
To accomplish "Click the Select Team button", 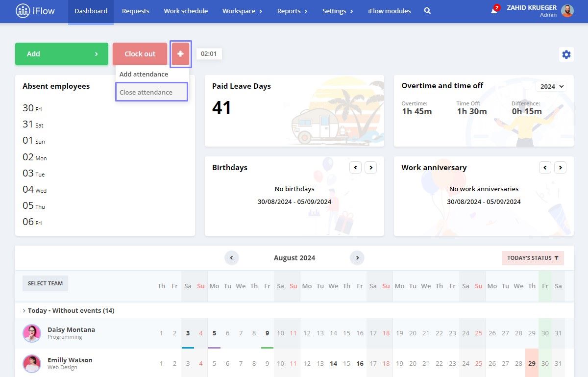I will pos(45,283).
